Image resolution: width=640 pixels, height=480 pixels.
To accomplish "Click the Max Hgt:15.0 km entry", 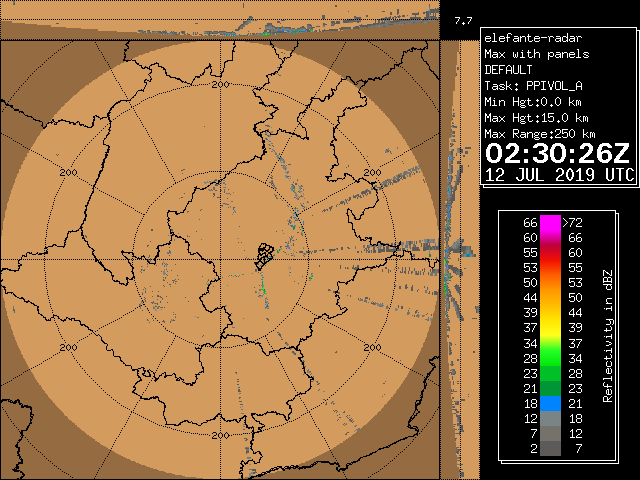I will point(536,118).
